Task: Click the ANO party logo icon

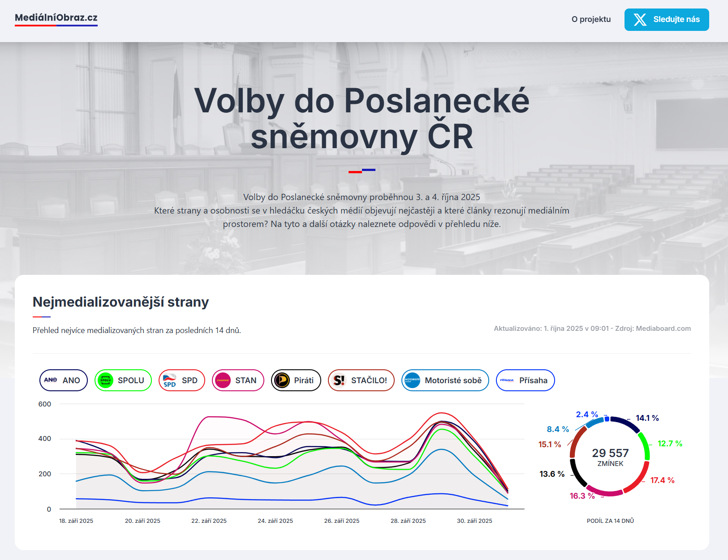Action: pos(51,380)
